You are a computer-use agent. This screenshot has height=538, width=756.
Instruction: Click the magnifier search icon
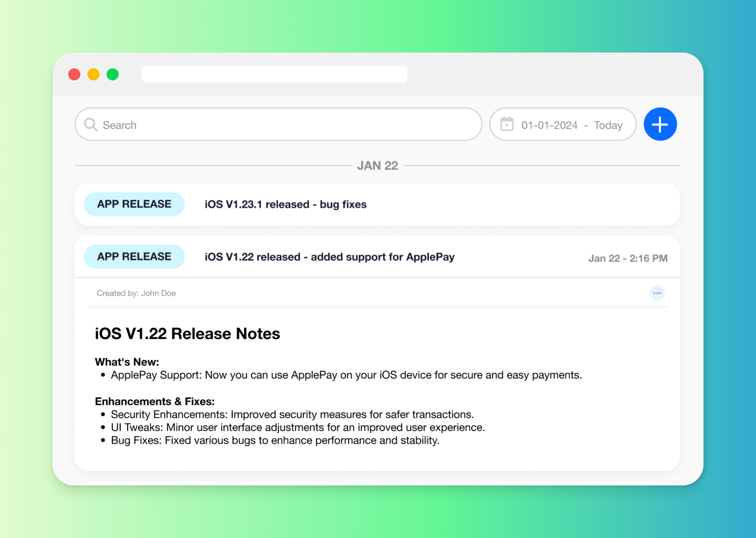(91, 125)
